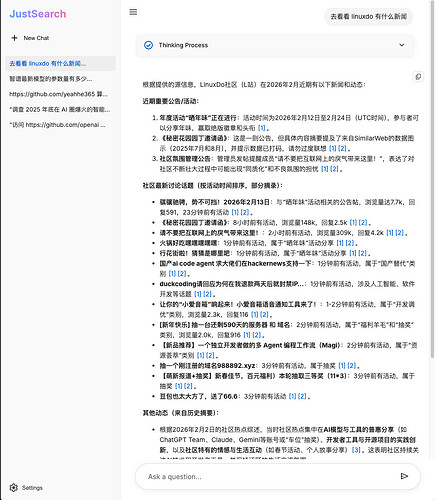Open citation [2] after "不良氛围的担忧"
The width and height of the screenshot is (435, 500).
334,169
